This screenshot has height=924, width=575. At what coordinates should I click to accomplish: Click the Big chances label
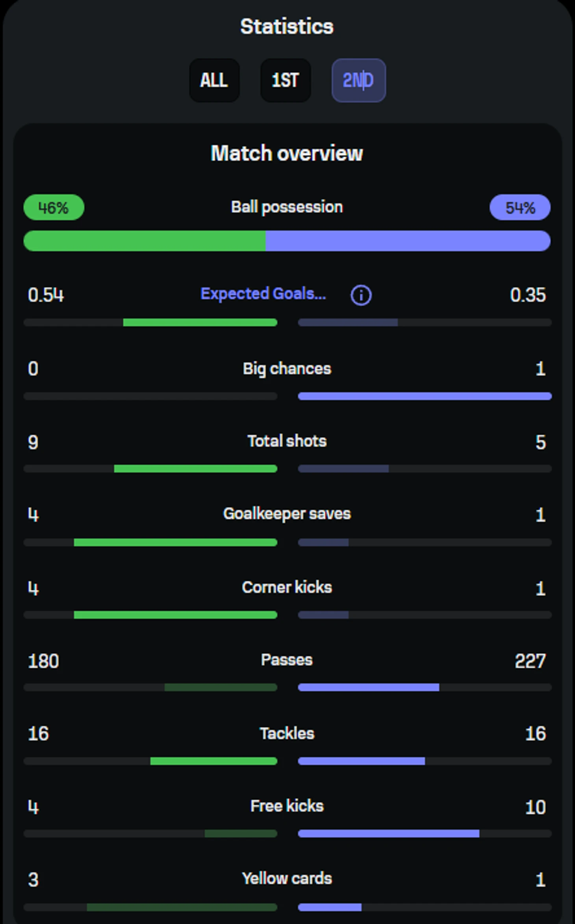[287, 369]
